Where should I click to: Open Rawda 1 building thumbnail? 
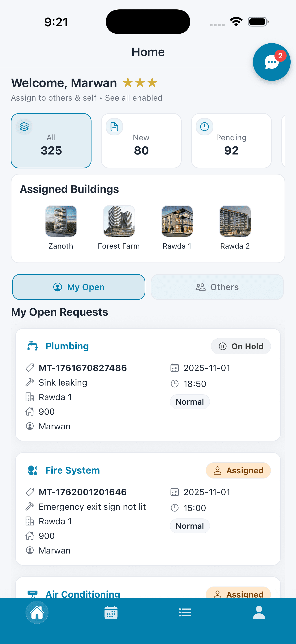coord(177,221)
